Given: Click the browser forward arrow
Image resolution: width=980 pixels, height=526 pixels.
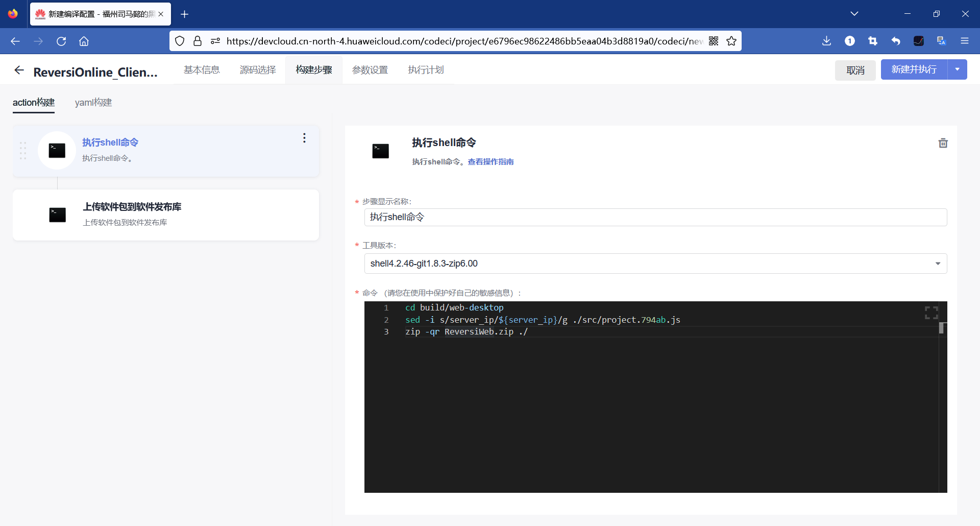Looking at the screenshot, I should [38, 41].
